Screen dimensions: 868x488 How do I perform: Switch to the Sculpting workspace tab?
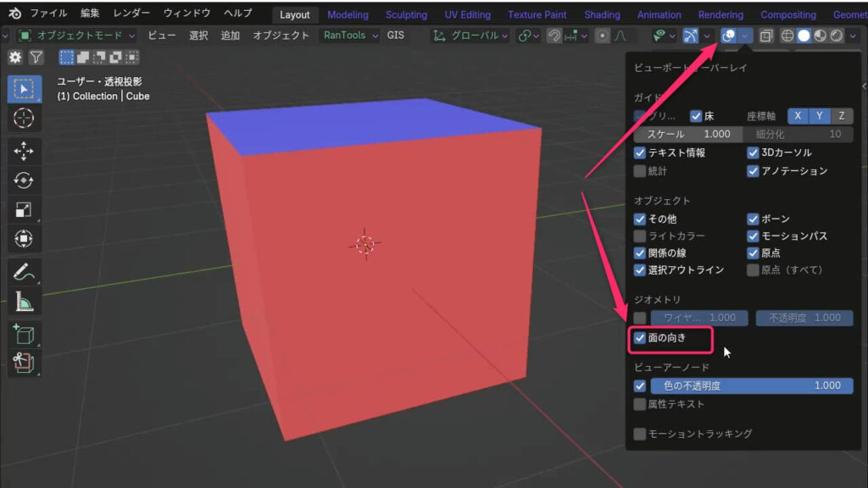pos(406,15)
